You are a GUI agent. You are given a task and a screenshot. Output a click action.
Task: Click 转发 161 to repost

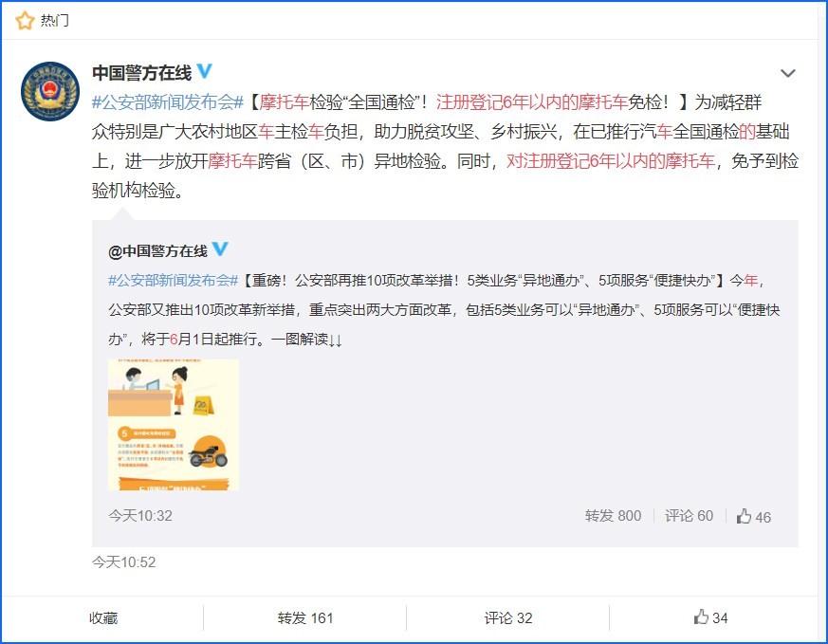click(x=304, y=617)
